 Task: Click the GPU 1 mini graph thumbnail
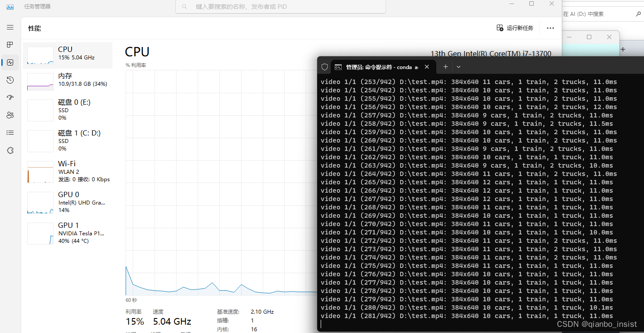click(x=40, y=234)
